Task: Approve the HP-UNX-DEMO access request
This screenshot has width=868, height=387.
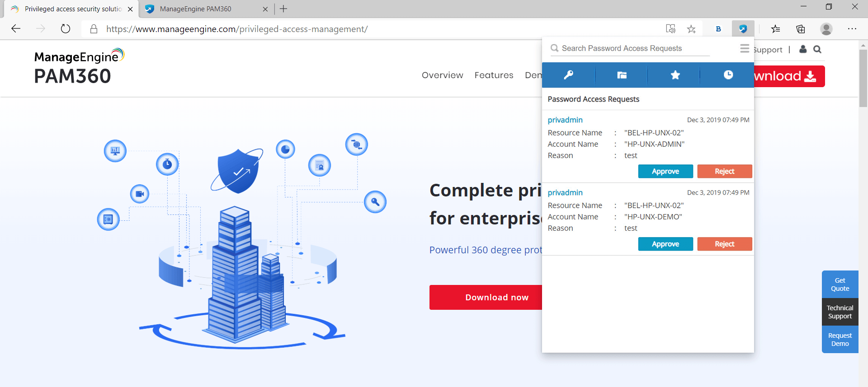Action: [x=665, y=244]
